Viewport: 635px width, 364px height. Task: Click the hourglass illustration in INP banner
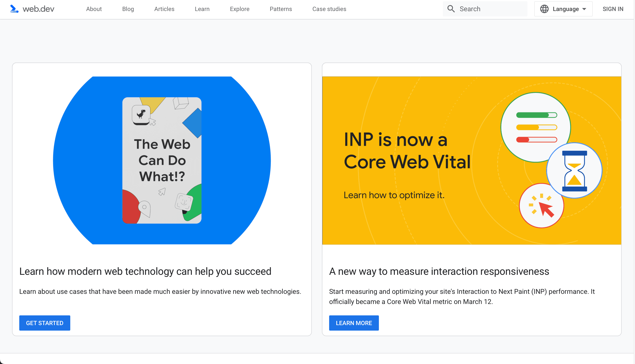[x=574, y=171]
